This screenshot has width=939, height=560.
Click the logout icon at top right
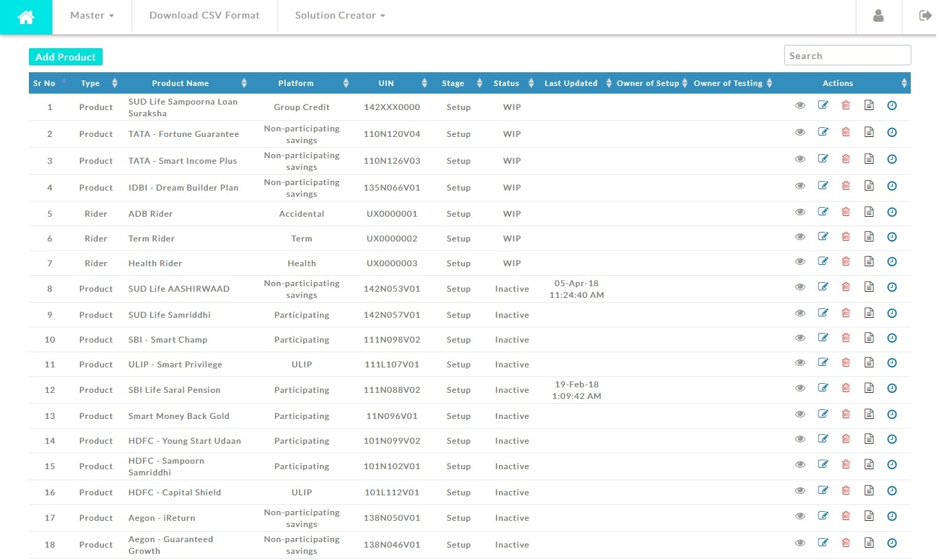(925, 16)
